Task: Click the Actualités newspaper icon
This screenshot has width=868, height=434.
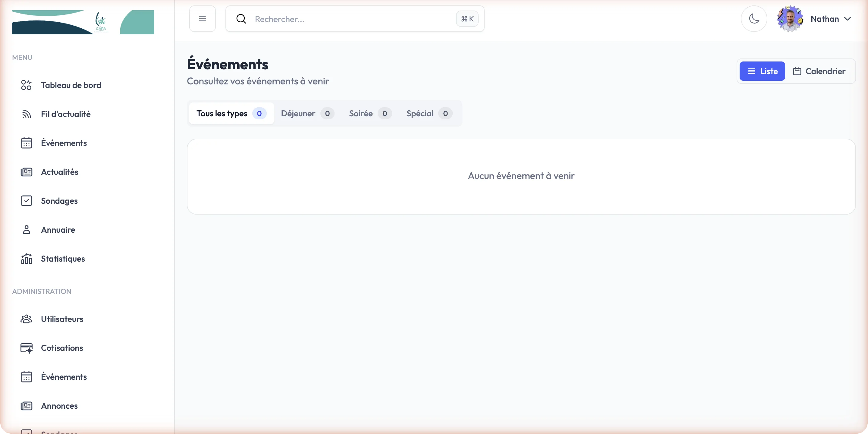Action: click(26, 172)
